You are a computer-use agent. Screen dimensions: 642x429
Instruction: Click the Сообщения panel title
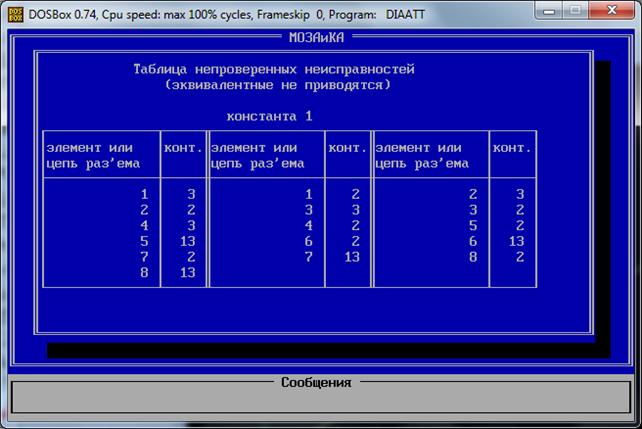(x=316, y=382)
